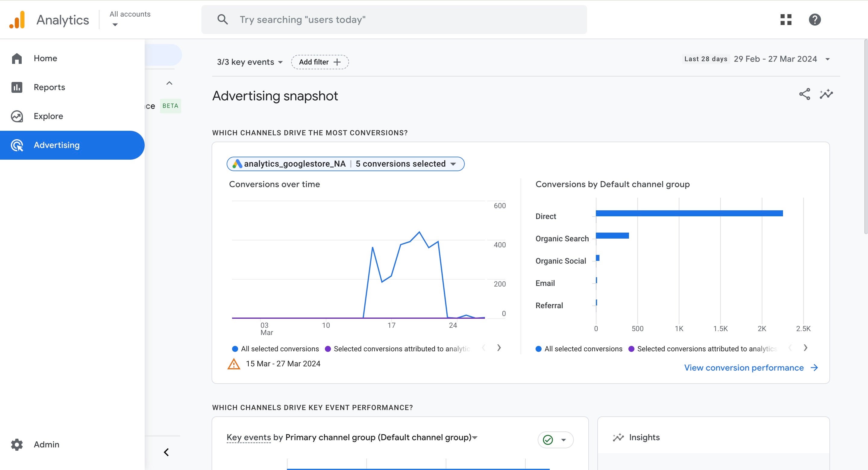Viewport: 868px width, 470px height.
Task: Click the help question mark icon
Action: [x=814, y=20]
